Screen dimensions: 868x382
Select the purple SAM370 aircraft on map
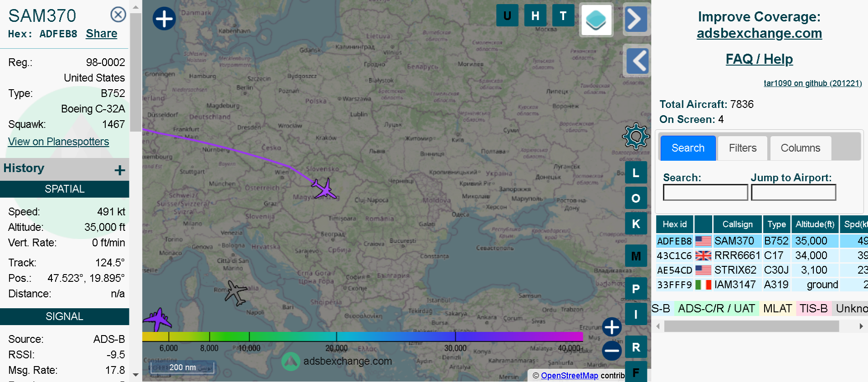pyautogui.click(x=325, y=188)
